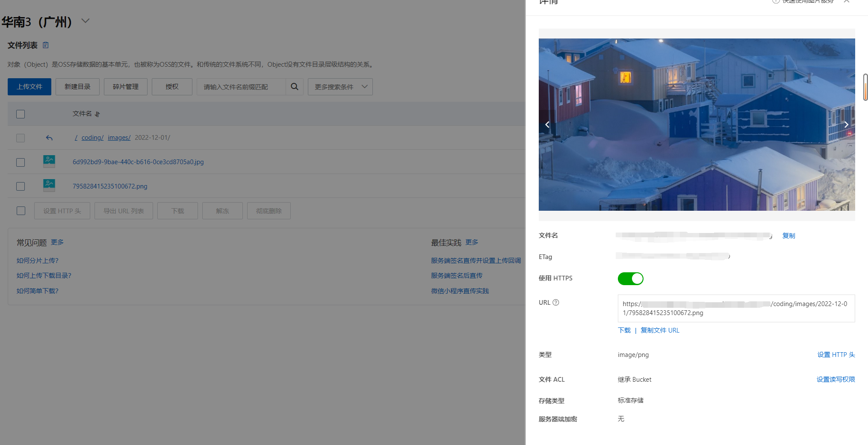Open file 6d992bd9-9bae-440c-b616-0ce3cd8705a0.jpg
The image size is (868, 445).
pyautogui.click(x=138, y=162)
